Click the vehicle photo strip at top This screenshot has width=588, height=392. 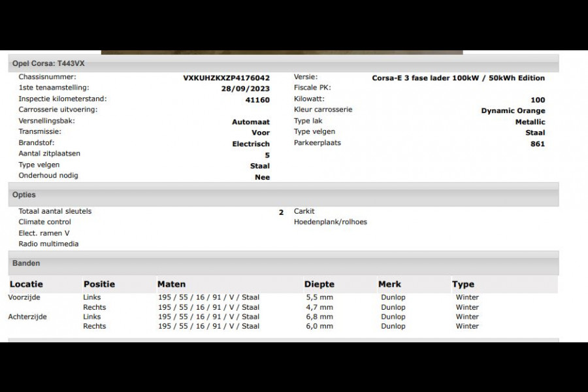coord(282,52)
